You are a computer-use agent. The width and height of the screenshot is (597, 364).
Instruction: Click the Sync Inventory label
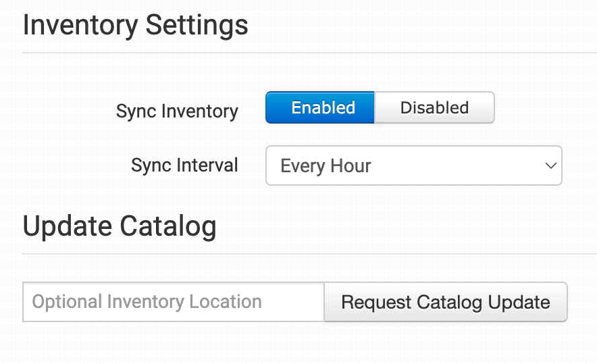pos(177,111)
